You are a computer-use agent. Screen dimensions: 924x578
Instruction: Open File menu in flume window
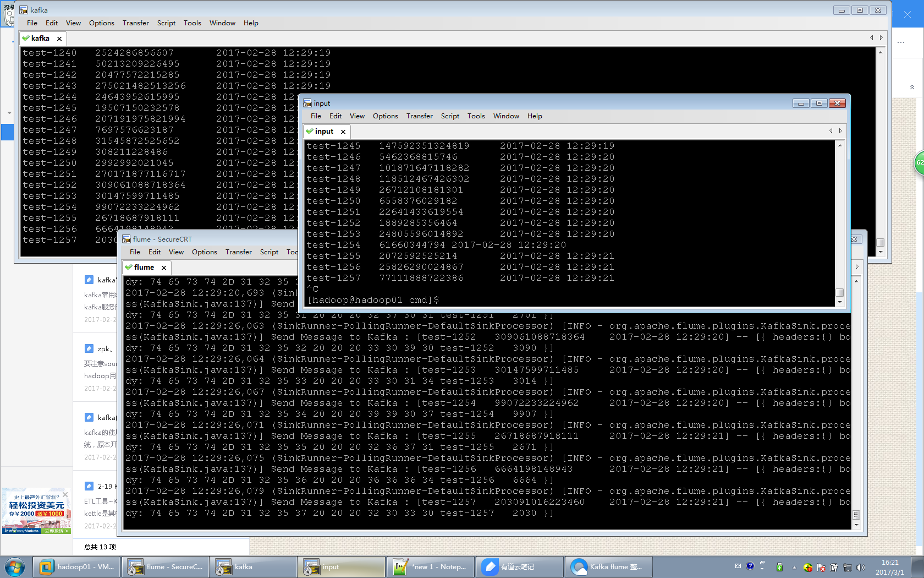pos(135,252)
